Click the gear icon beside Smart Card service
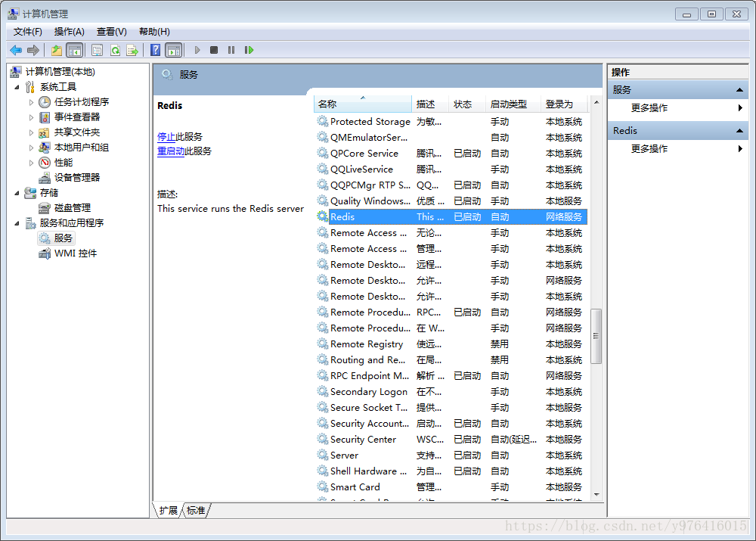 click(x=323, y=487)
